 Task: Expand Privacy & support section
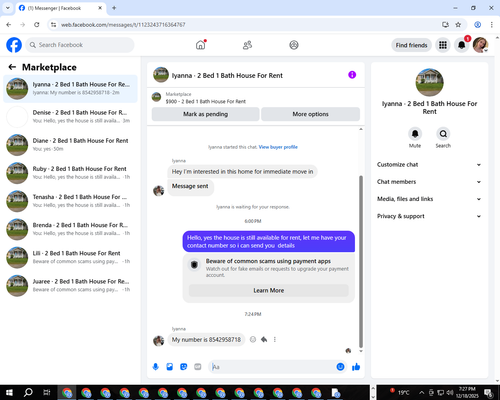pos(429,216)
